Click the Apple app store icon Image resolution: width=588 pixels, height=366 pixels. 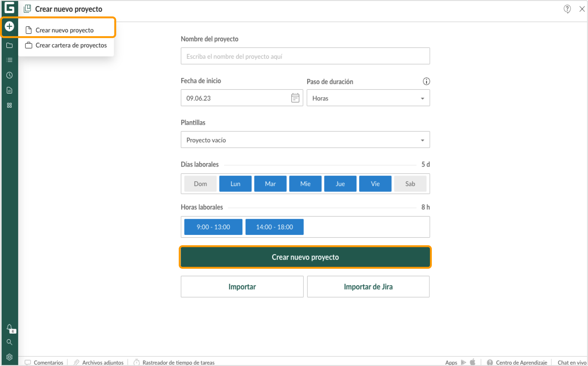click(473, 362)
